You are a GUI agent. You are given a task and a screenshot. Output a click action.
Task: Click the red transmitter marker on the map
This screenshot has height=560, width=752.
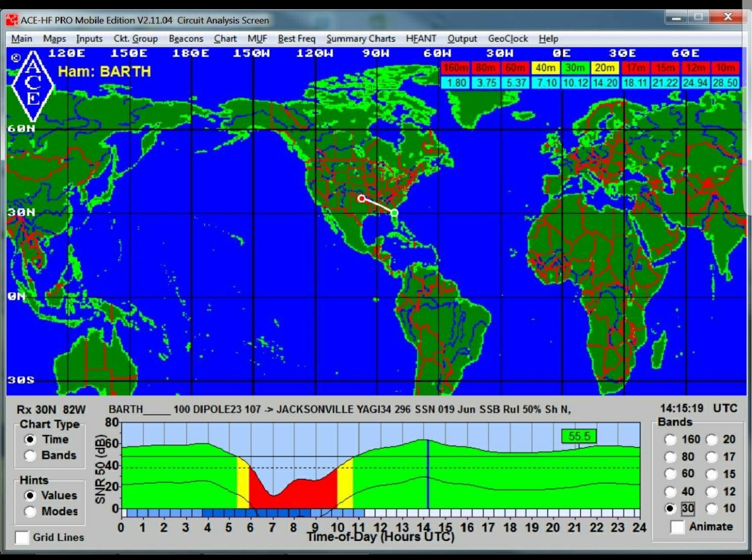tap(361, 198)
